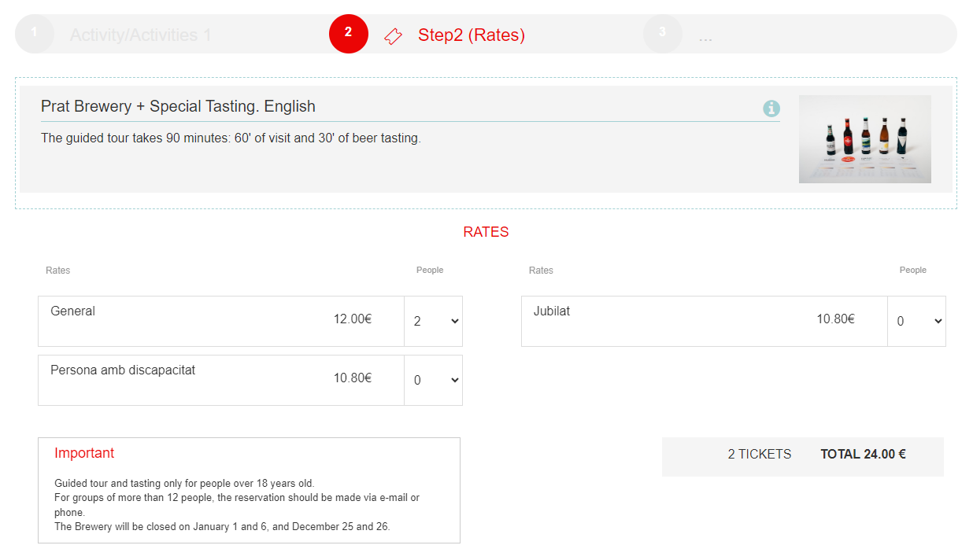
Task: Go back to step 1 circle
Action: (x=35, y=34)
